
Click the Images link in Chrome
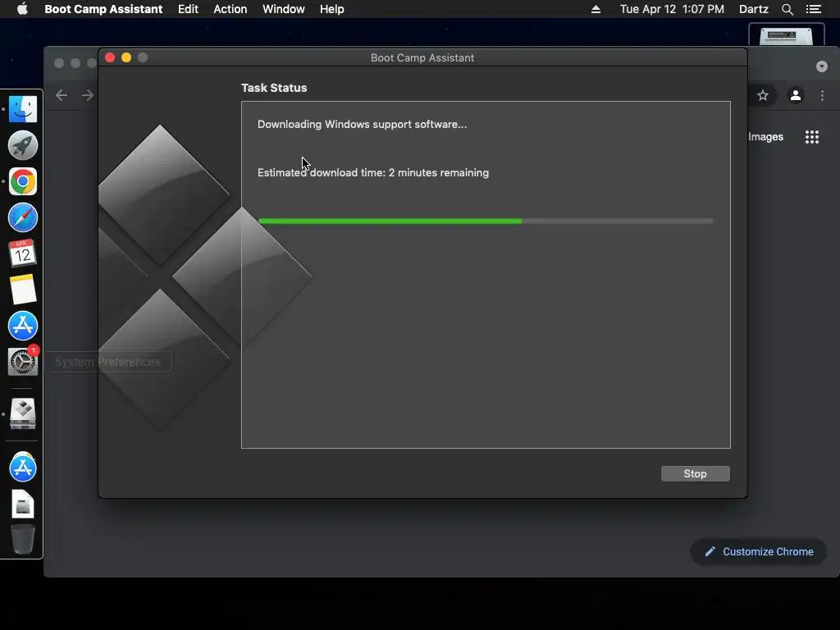(x=765, y=137)
